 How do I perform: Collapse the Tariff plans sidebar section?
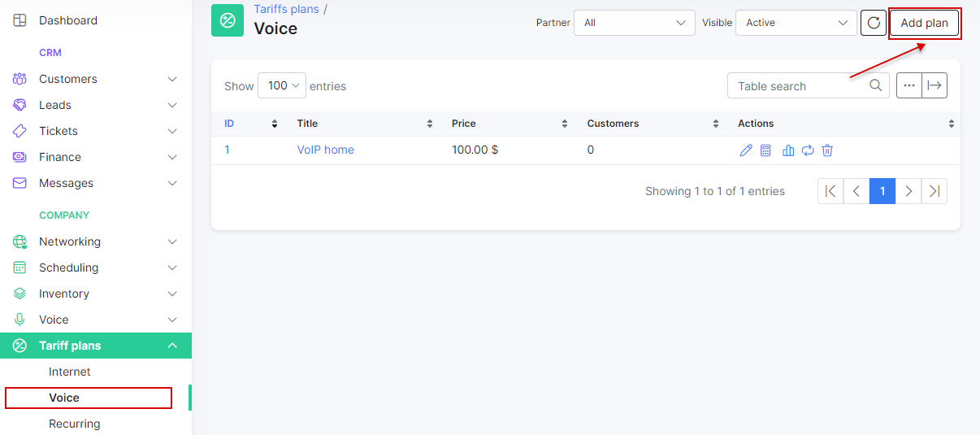pyautogui.click(x=96, y=346)
